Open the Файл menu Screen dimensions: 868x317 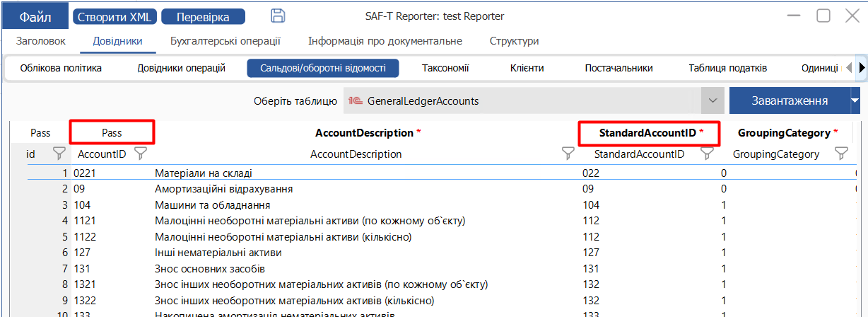click(35, 16)
